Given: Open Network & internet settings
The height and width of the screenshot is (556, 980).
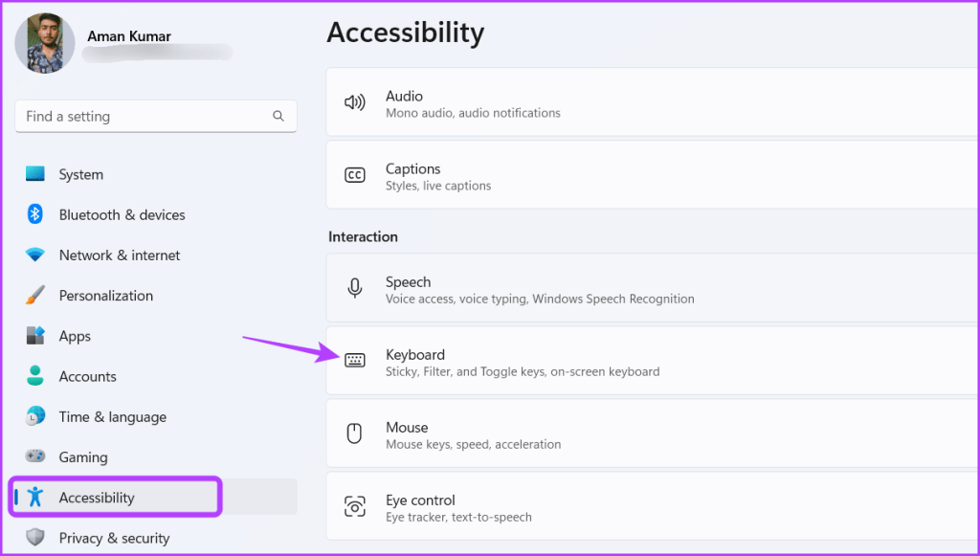Looking at the screenshot, I should (x=119, y=255).
